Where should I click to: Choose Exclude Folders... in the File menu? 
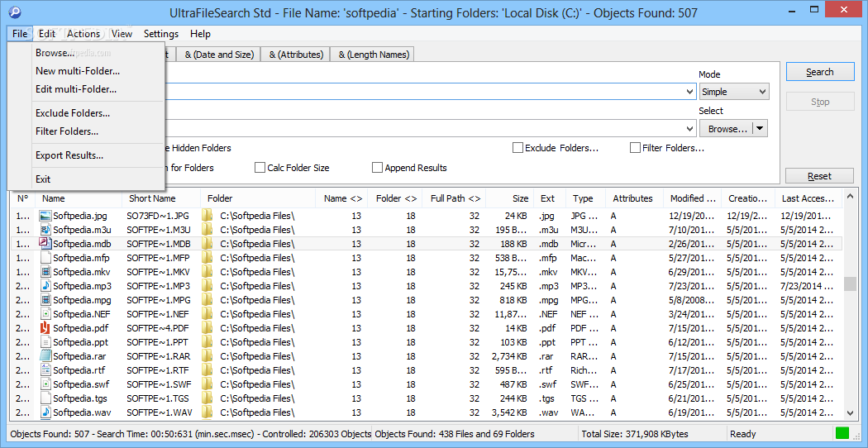point(73,113)
